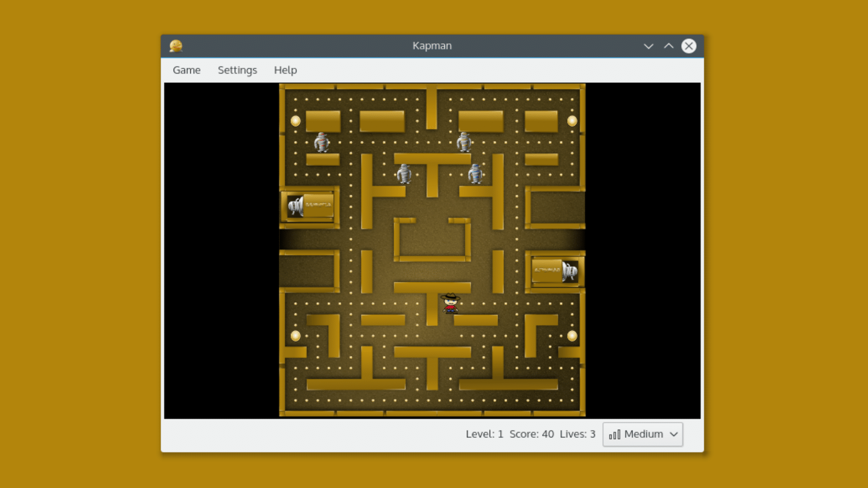Click the mummy ghost right of the T-wall stem

pyautogui.click(x=475, y=174)
